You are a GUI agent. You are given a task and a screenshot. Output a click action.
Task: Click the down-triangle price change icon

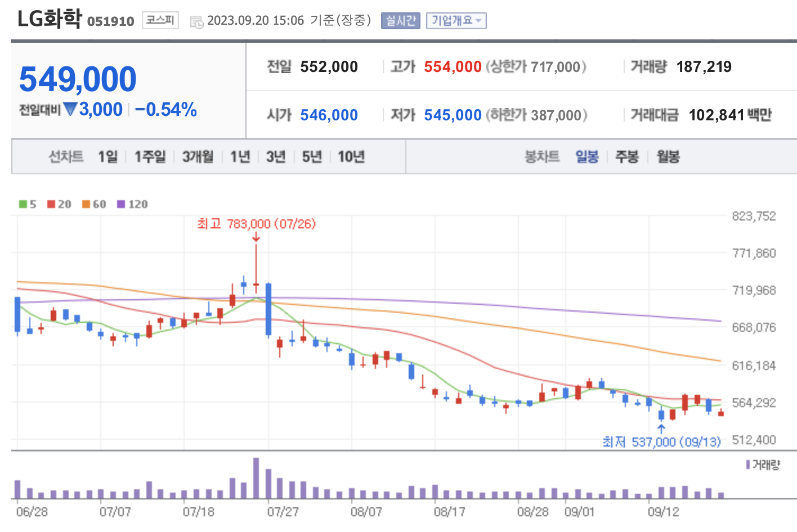click(x=70, y=109)
